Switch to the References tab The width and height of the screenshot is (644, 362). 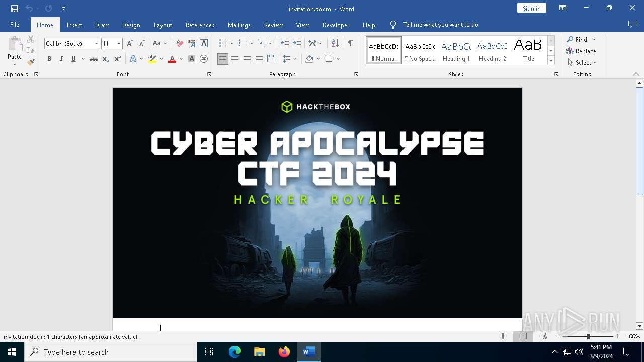(200, 25)
